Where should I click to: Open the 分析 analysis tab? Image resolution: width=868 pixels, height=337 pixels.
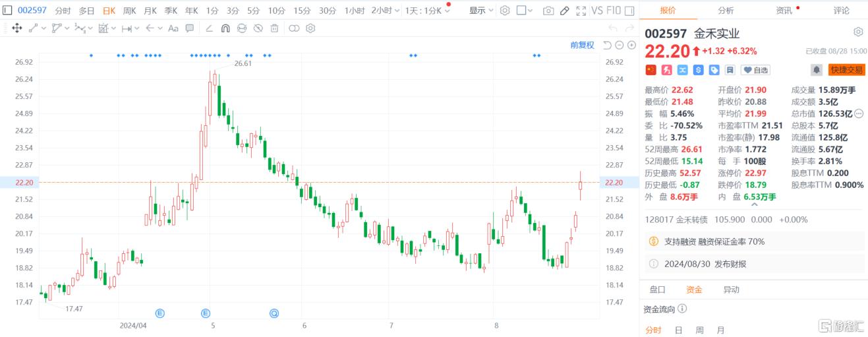click(x=726, y=10)
